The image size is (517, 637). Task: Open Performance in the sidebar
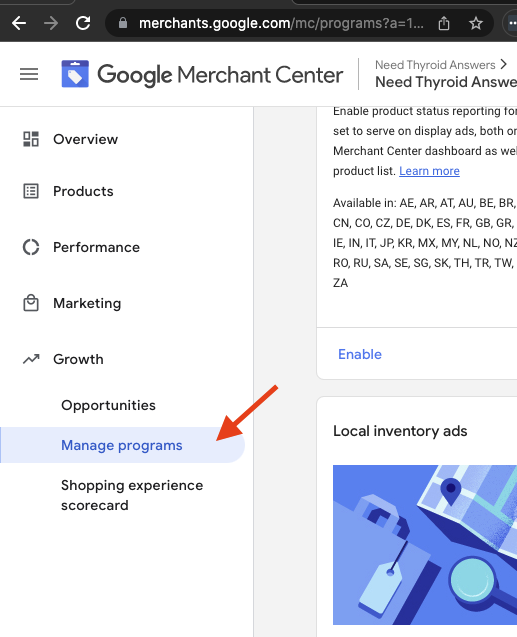[96, 247]
